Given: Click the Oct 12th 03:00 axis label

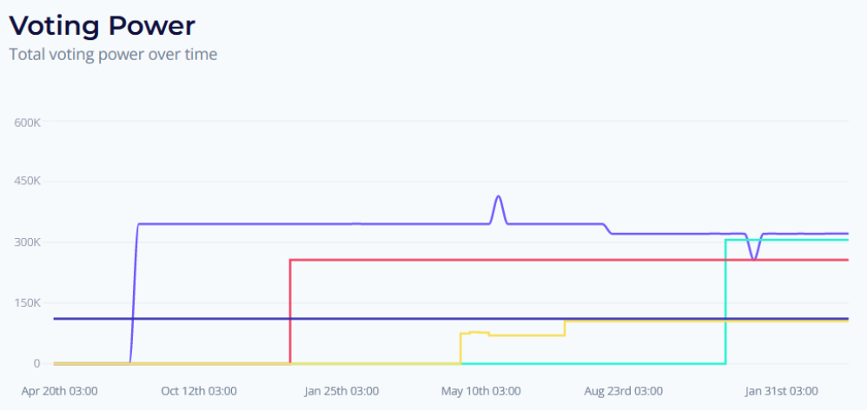Looking at the screenshot, I should (x=199, y=391).
